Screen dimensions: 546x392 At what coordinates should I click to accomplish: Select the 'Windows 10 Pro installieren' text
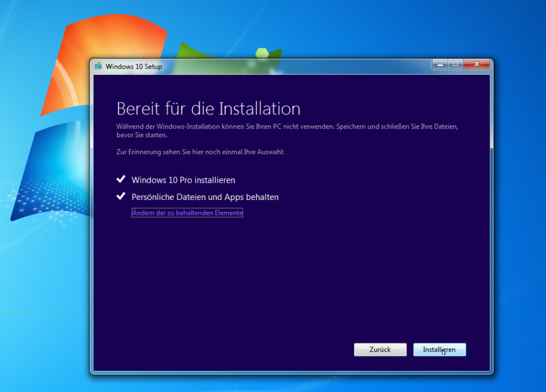pyautogui.click(x=183, y=180)
